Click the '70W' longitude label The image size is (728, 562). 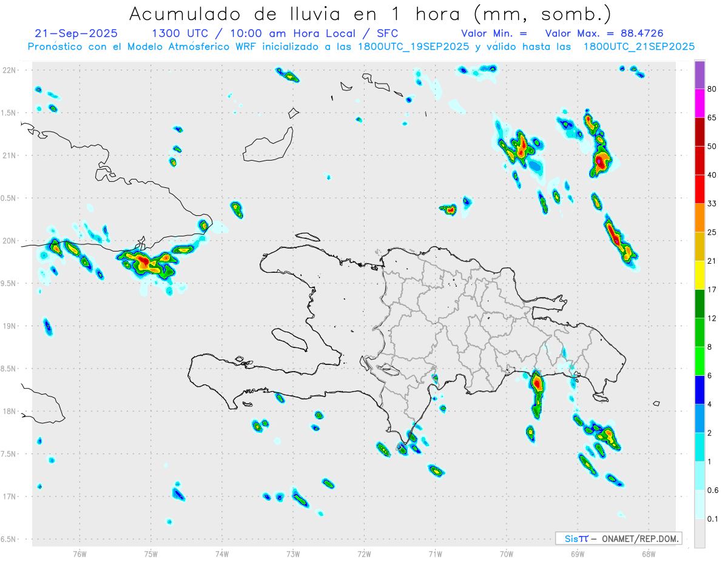[x=506, y=554]
